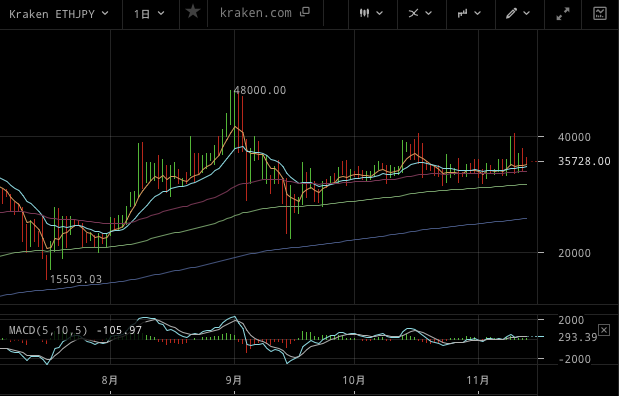Click the 48000.00 high price label
The width and height of the screenshot is (619, 396).
(260, 90)
